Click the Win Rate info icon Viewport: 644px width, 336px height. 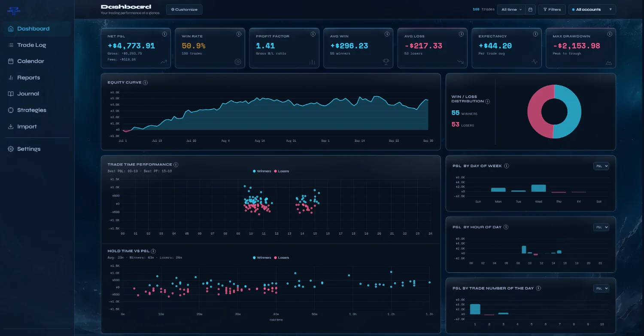(x=239, y=34)
